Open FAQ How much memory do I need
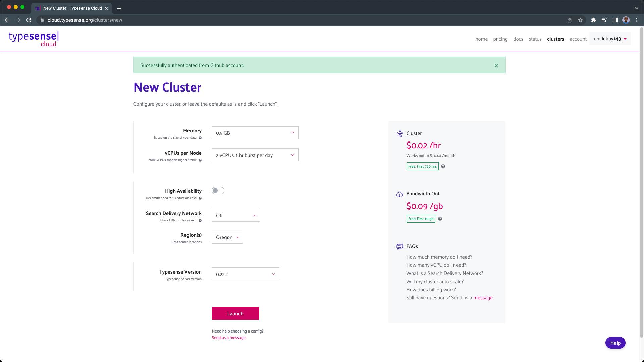The height and width of the screenshot is (362, 644). [439, 257]
